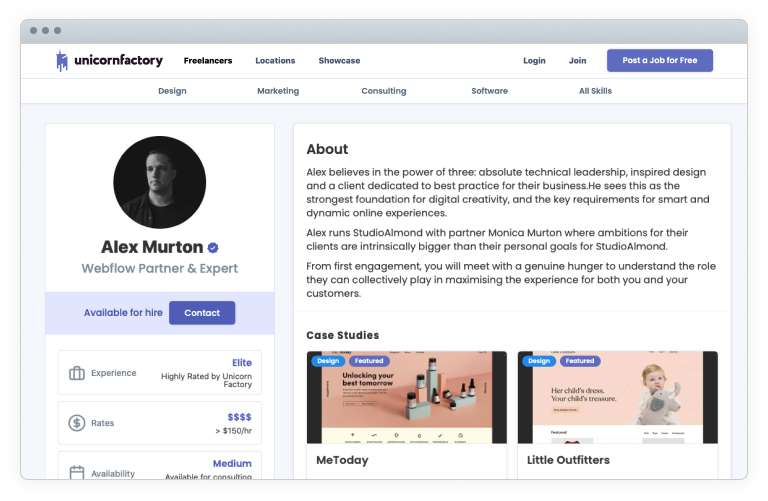This screenshot has width=768, height=501.
Task: Click Alex Murton's profile photo
Action: click(160, 182)
